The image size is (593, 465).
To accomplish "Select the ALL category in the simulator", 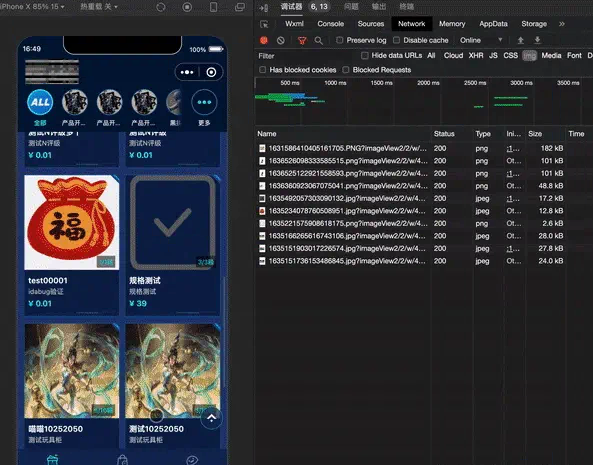I will 40,102.
